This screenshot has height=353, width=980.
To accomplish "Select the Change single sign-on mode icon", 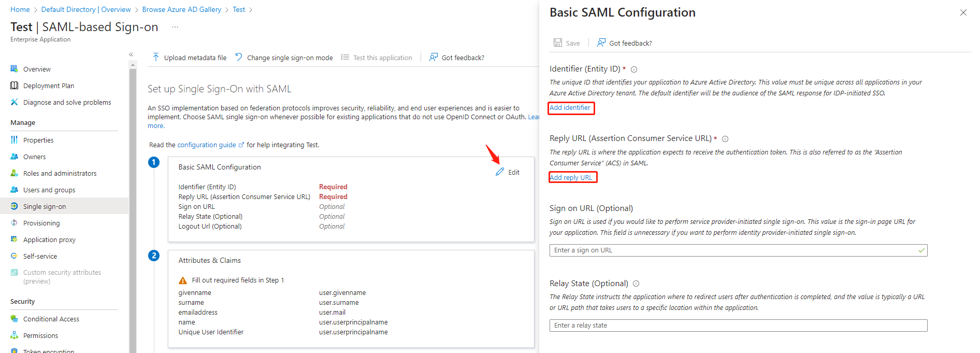I will 238,57.
